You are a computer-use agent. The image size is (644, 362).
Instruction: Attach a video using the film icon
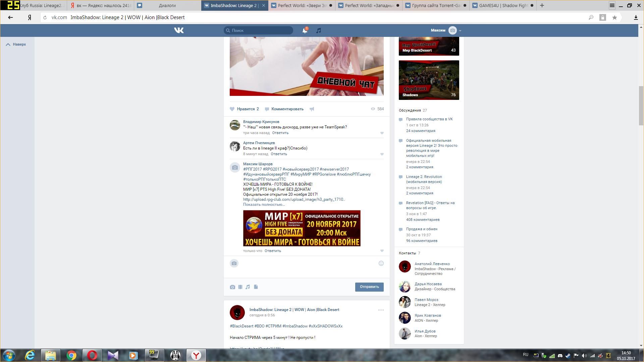click(240, 287)
